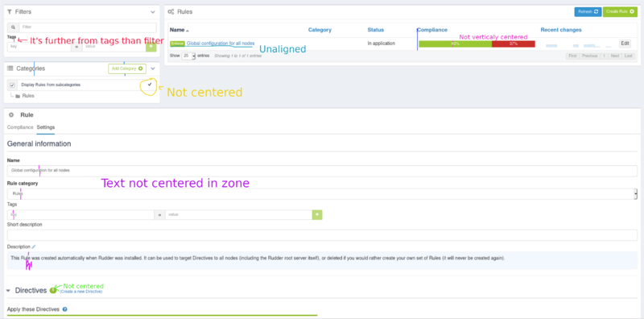
Task: Open Global configuration for all nodes link
Action: click(x=221, y=43)
